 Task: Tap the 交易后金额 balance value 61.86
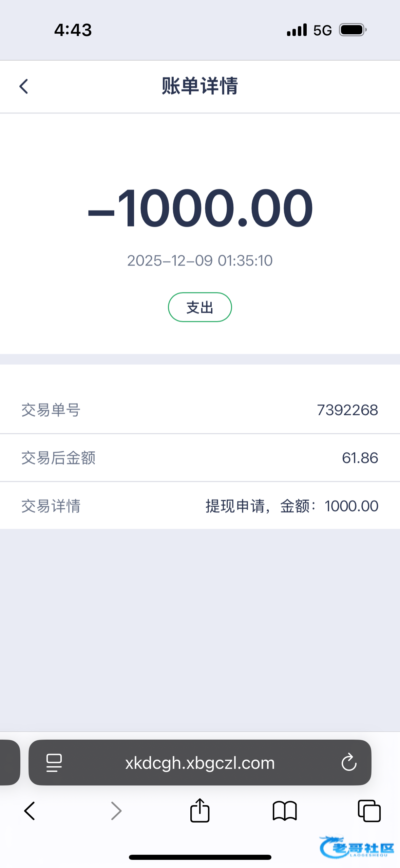[360, 458]
